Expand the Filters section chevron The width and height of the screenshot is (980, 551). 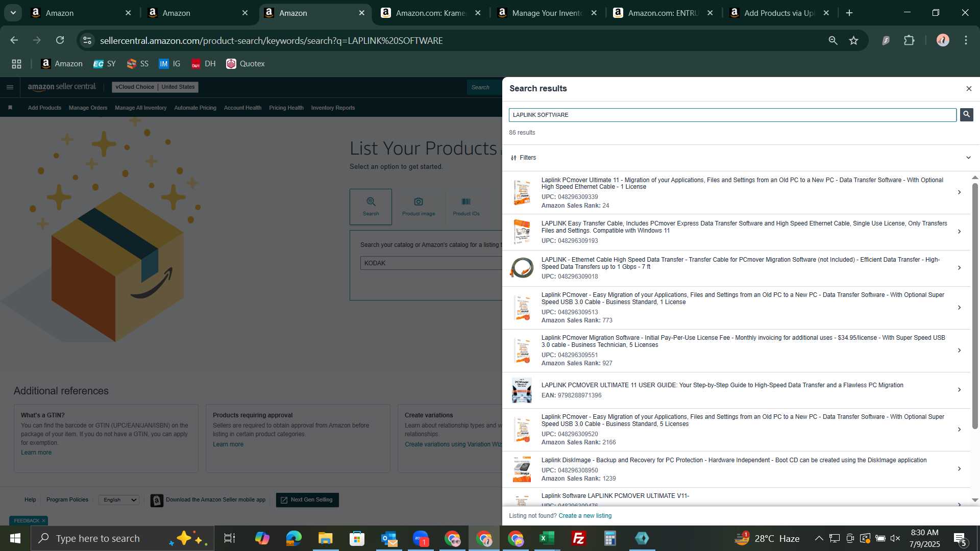968,158
